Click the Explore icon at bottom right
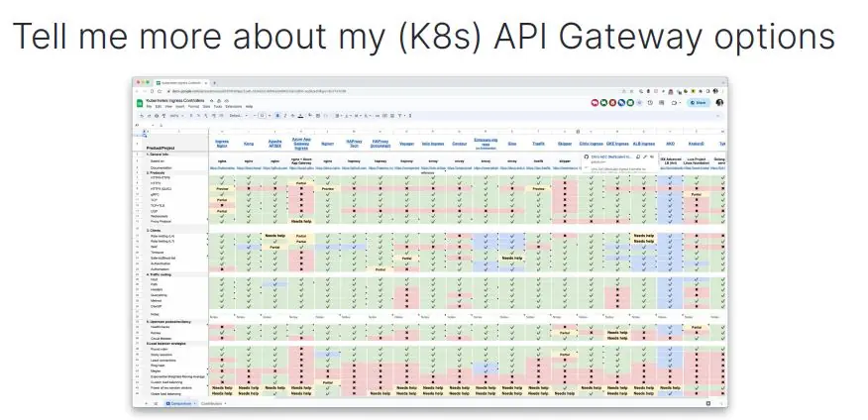 tap(708, 403)
